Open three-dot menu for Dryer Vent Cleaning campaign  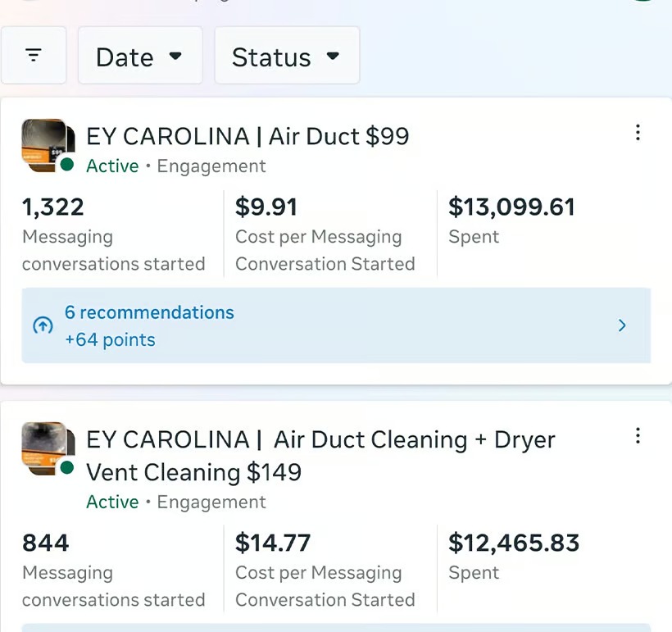click(x=638, y=436)
